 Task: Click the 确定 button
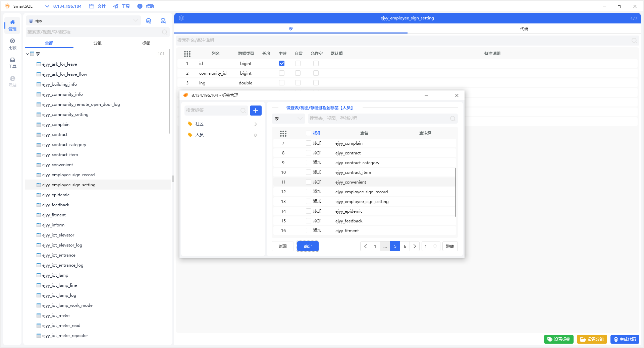308,247
